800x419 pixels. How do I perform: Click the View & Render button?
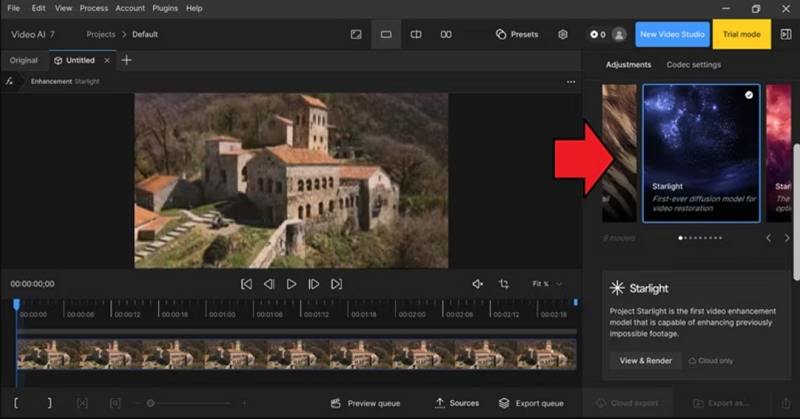pyautogui.click(x=645, y=361)
